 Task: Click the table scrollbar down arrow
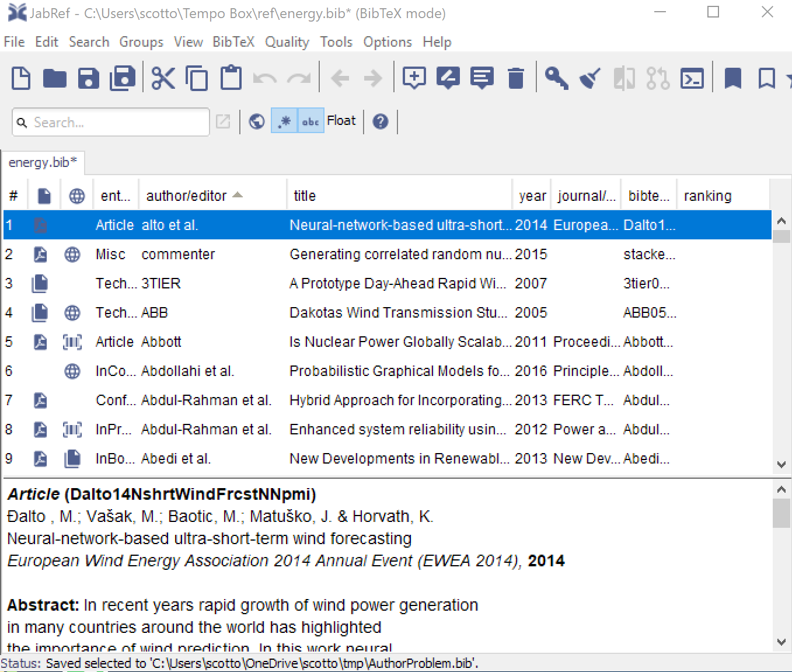click(x=781, y=465)
